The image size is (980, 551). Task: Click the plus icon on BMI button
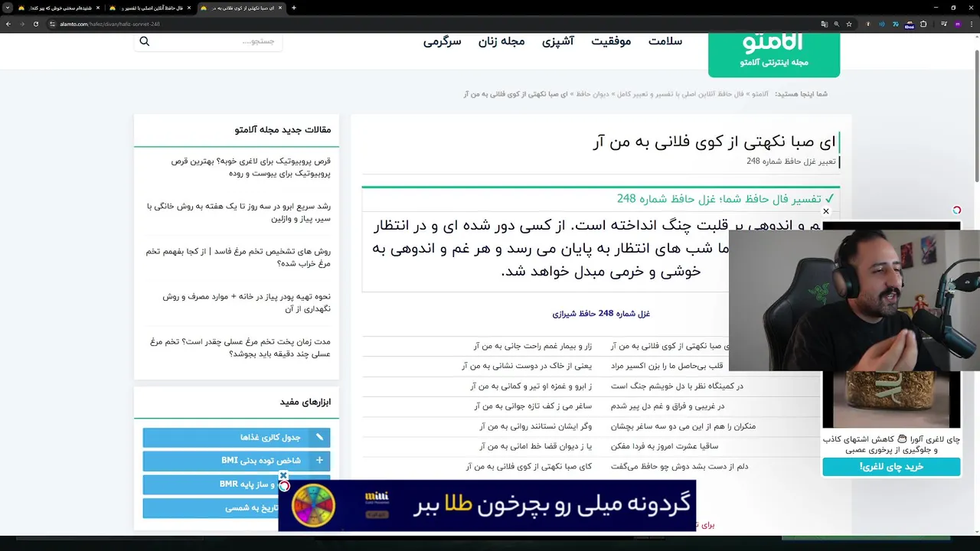(319, 461)
